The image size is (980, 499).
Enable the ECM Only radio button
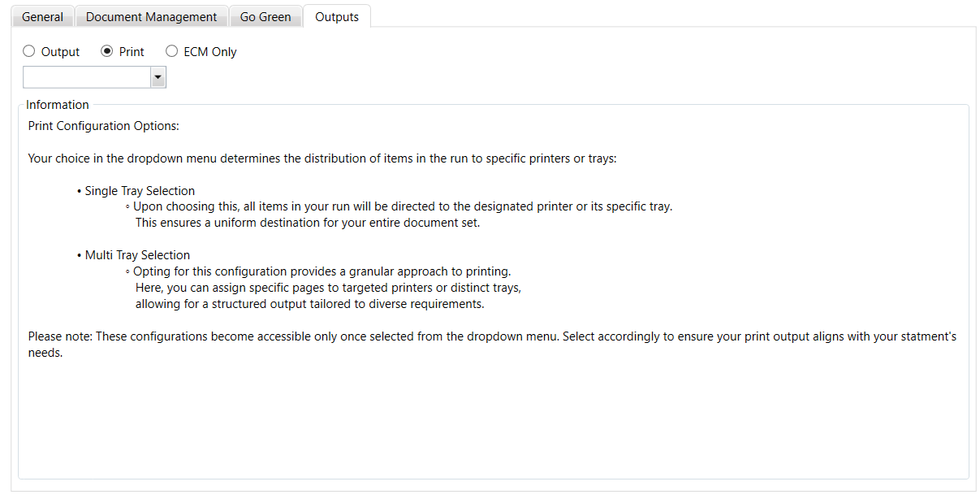[172, 51]
